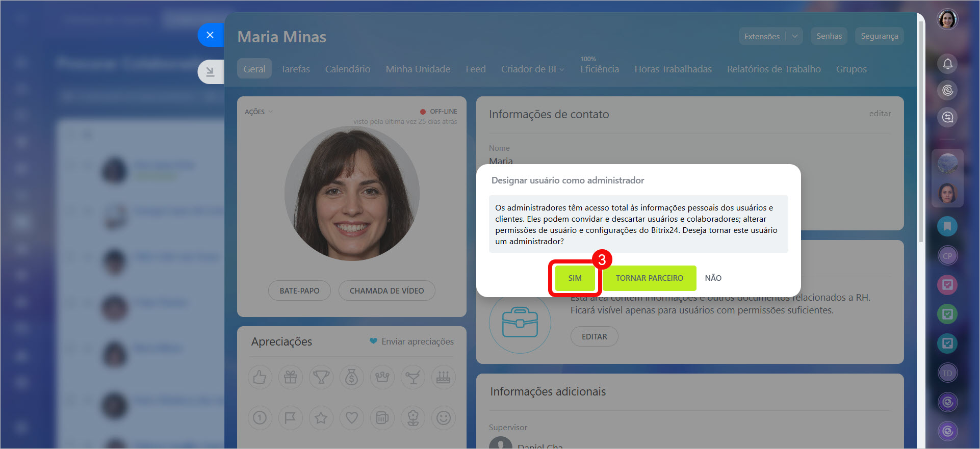Viewport: 980px width, 449px height.
Task: Click Enviar apreciações link
Action: tap(411, 341)
